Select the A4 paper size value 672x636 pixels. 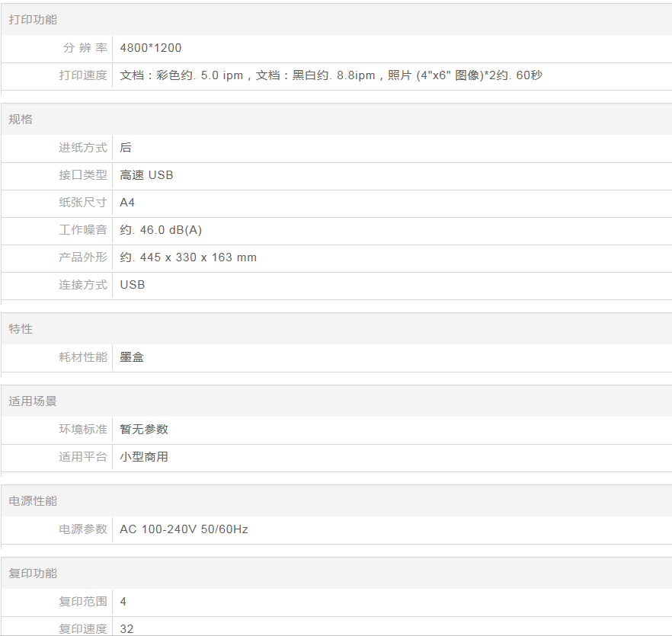(127, 203)
